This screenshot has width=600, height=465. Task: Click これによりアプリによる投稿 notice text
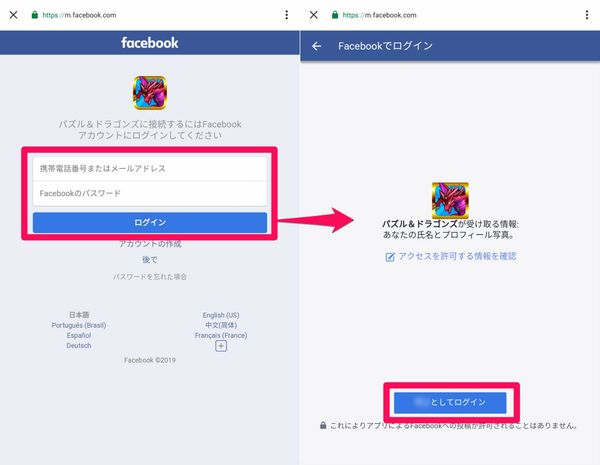coord(453,426)
